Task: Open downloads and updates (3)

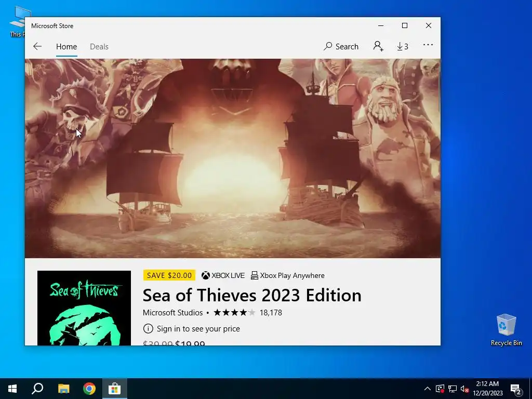Action: pyautogui.click(x=403, y=46)
